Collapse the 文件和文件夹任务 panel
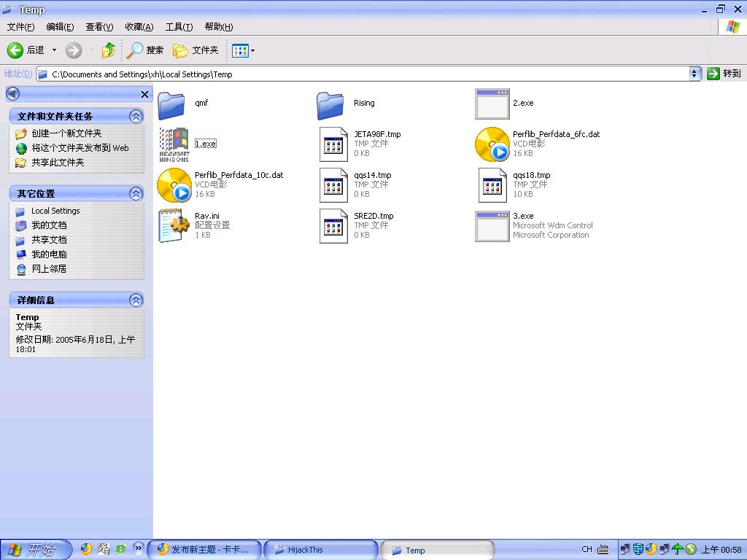This screenshot has width=747, height=560. click(x=136, y=117)
